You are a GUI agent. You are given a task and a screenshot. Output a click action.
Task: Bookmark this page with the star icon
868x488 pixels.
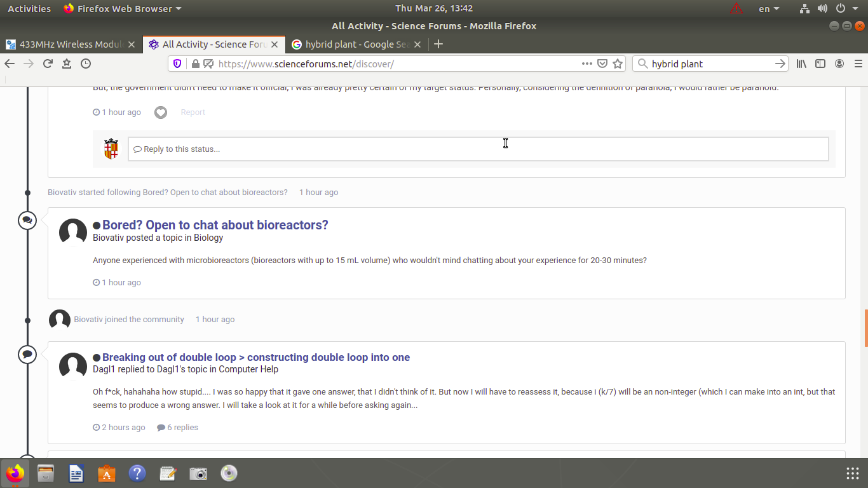click(x=618, y=64)
